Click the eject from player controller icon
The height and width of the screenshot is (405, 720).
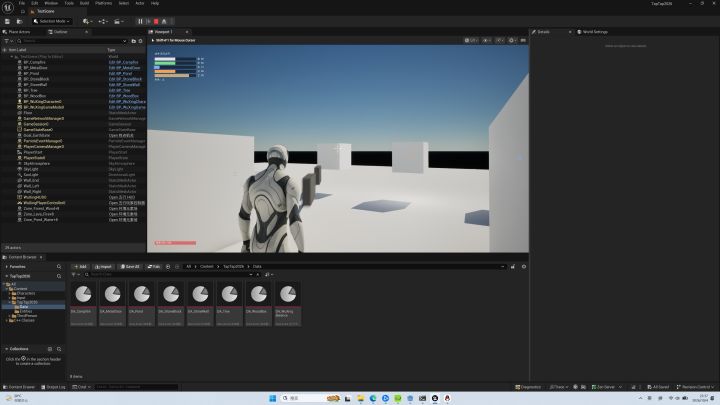pos(164,21)
